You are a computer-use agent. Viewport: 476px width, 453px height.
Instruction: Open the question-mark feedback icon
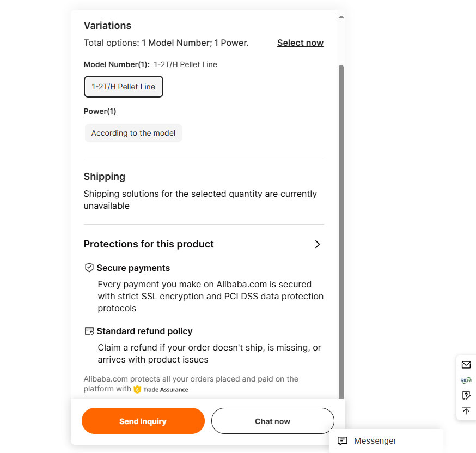point(466,395)
